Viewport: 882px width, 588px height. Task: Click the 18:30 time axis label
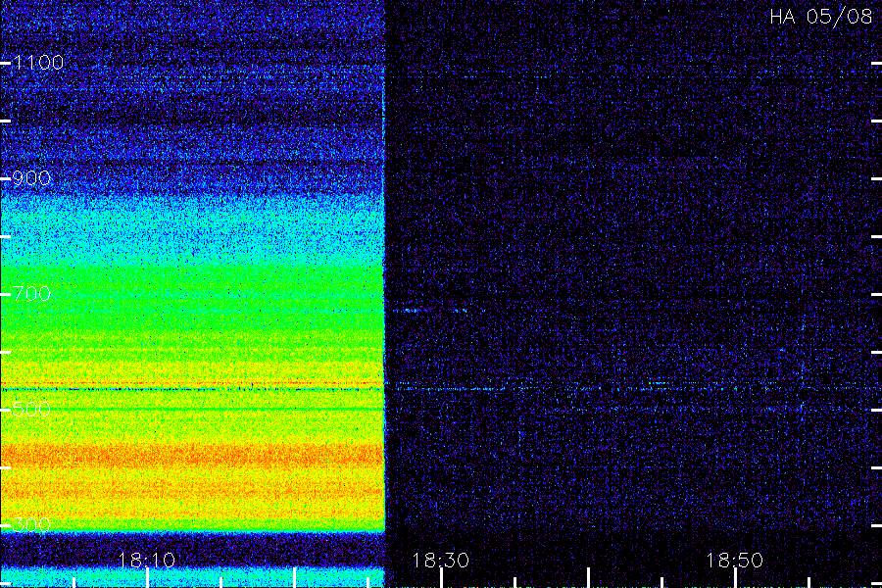tap(440, 561)
